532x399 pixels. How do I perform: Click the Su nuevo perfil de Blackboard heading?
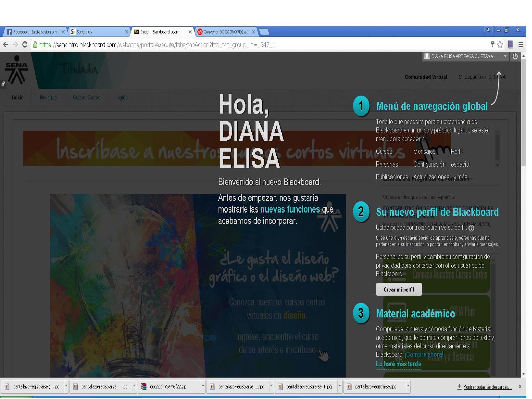click(437, 212)
